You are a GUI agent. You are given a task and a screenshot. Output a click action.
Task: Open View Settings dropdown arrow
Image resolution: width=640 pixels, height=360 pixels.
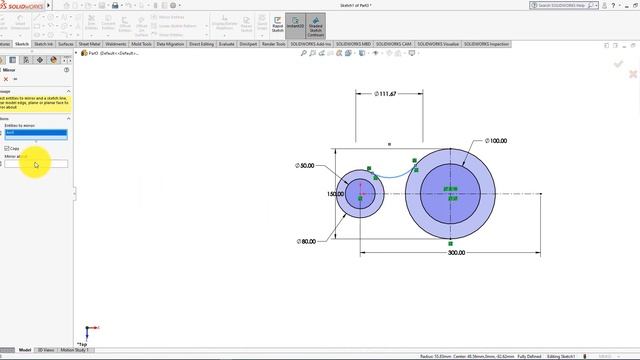point(418,53)
